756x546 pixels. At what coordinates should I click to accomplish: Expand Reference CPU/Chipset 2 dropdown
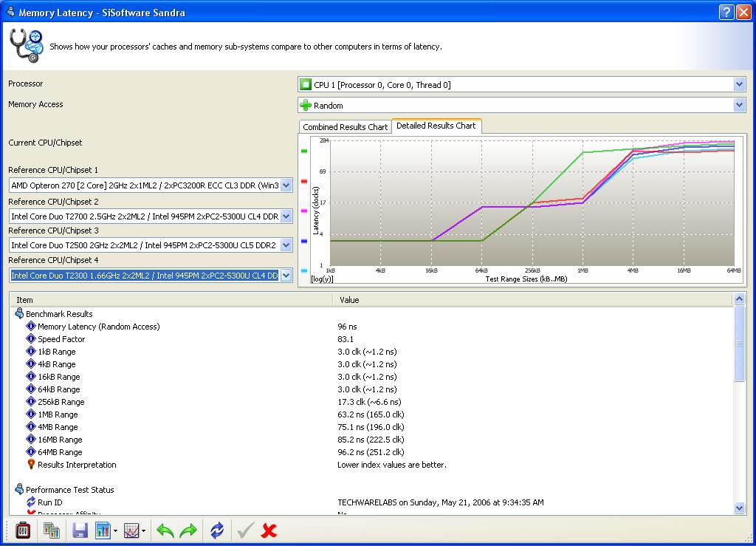click(286, 216)
